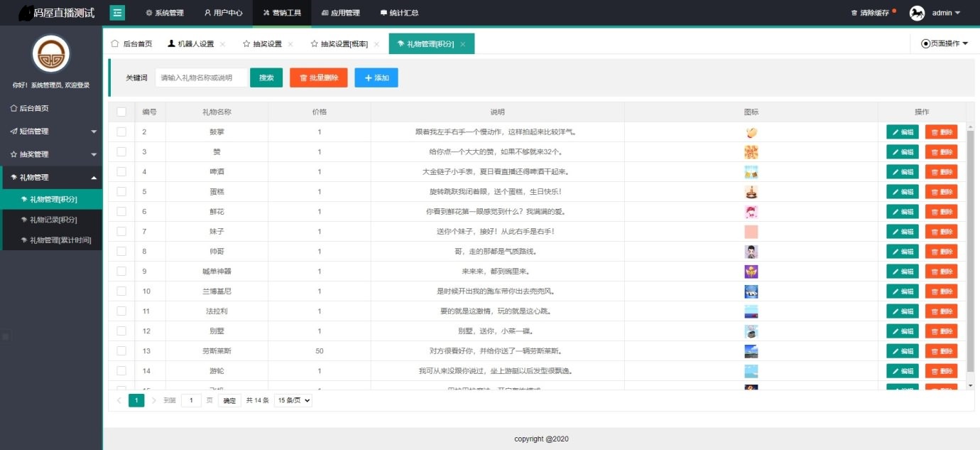Image resolution: width=980 pixels, height=450 pixels.
Task: Open the 页面操作 dropdown
Action: point(944,44)
